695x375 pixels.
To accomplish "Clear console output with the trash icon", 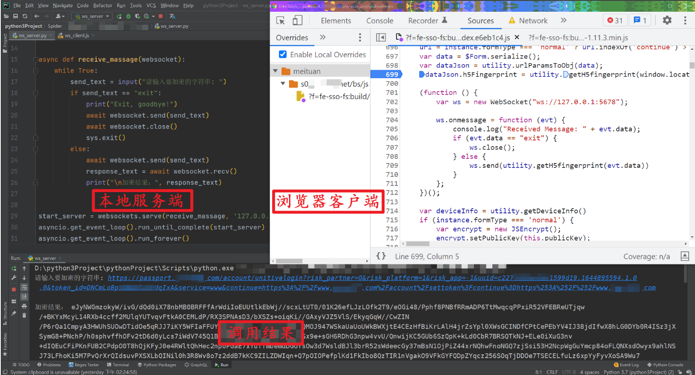I will pyautogui.click(x=24, y=315).
